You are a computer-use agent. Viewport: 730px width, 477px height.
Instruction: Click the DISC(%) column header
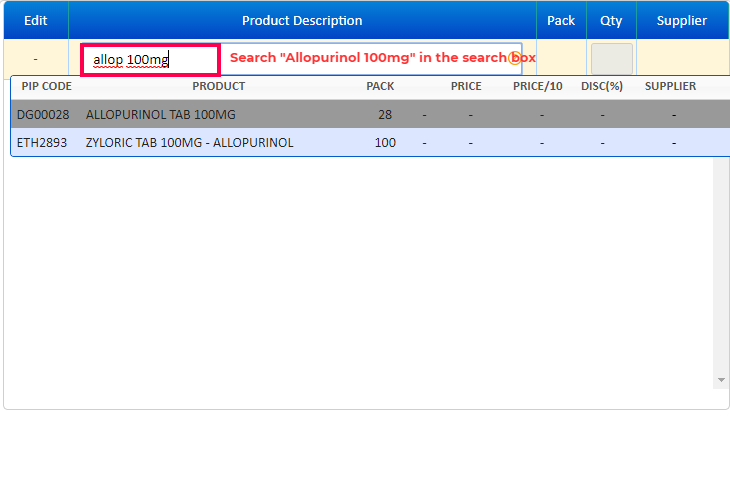602,86
